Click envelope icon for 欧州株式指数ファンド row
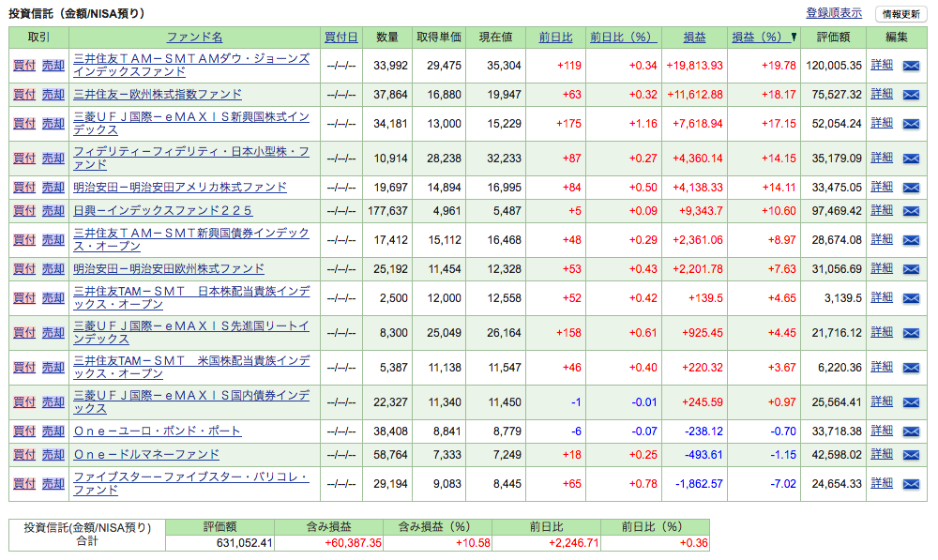Viewport: 938px width, 560px height. (911, 95)
